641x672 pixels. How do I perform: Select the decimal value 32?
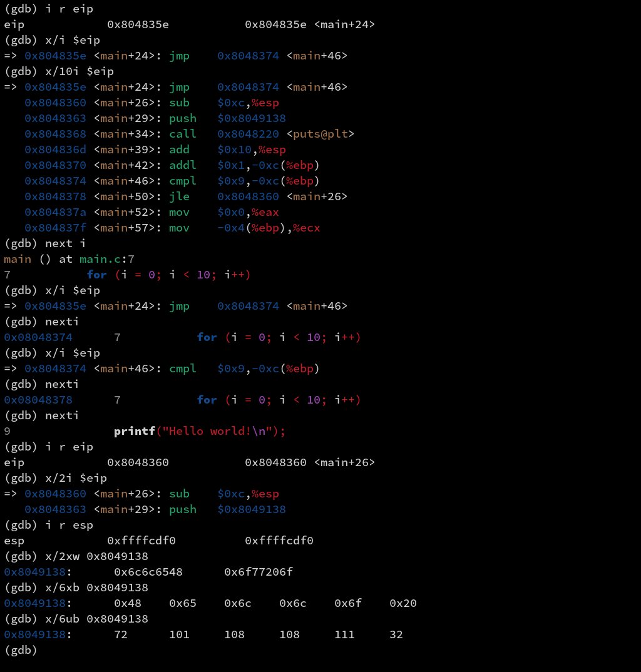tap(396, 634)
